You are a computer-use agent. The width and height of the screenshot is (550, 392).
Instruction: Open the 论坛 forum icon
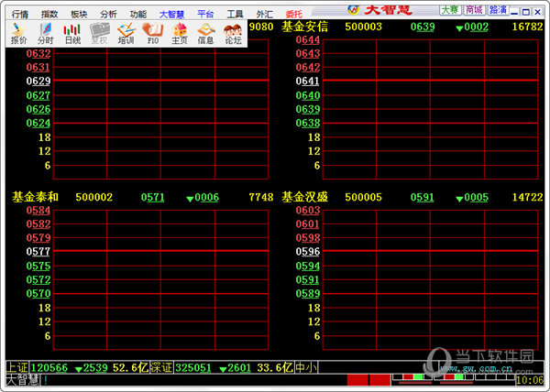click(233, 34)
